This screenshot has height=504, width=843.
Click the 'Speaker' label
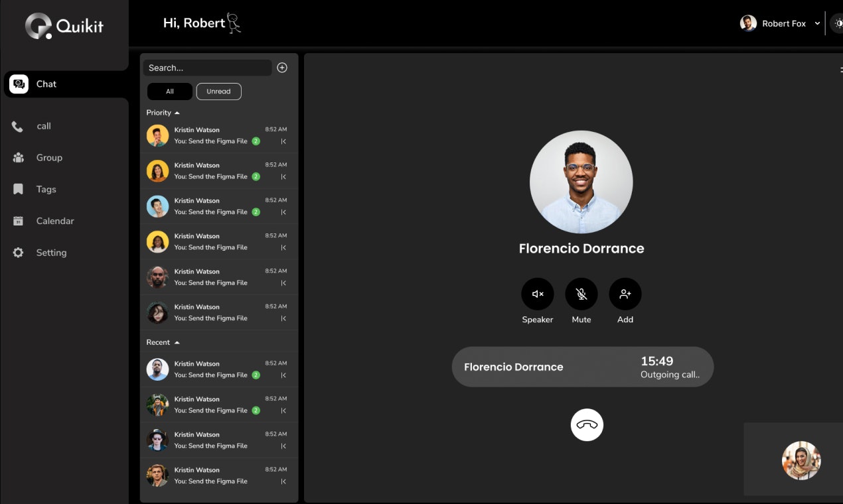538,320
